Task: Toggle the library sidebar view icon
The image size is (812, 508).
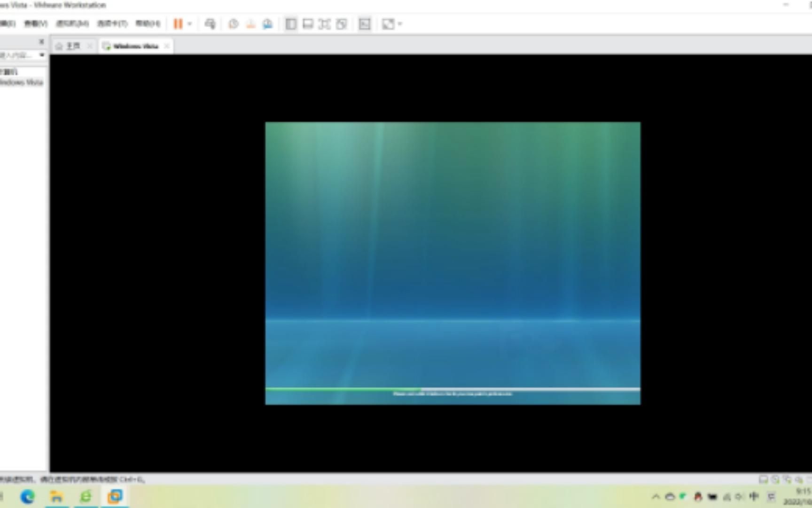Action: tap(291, 24)
